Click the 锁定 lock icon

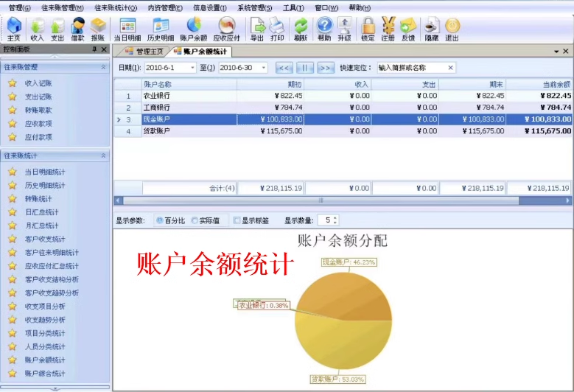point(368,29)
